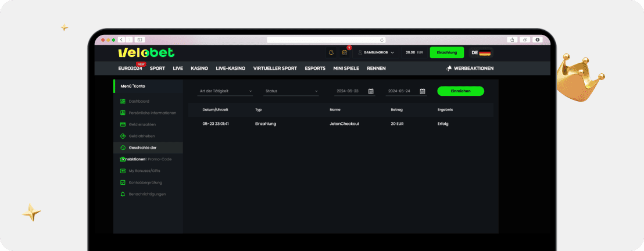Click the Geld abheben icon in sidebar

coord(123,136)
